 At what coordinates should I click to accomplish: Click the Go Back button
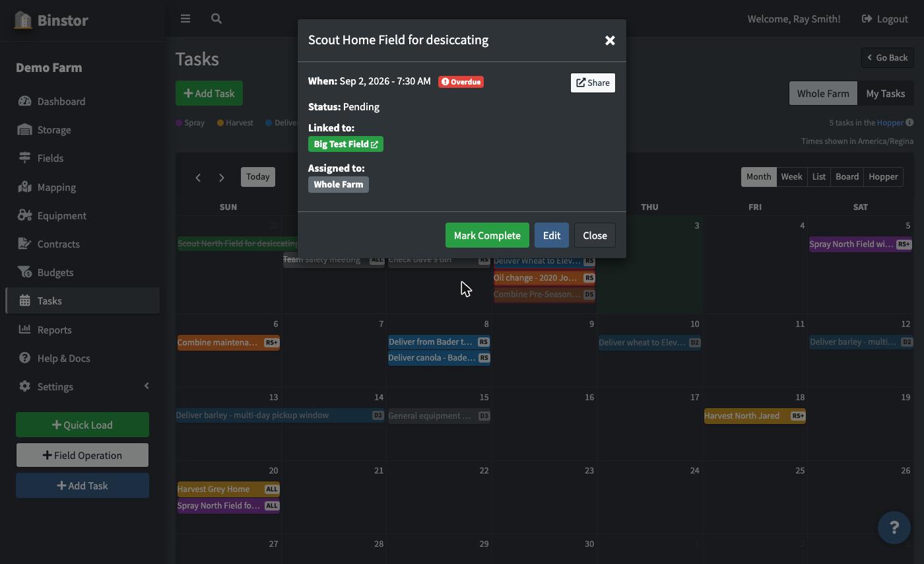tap(887, 57)
